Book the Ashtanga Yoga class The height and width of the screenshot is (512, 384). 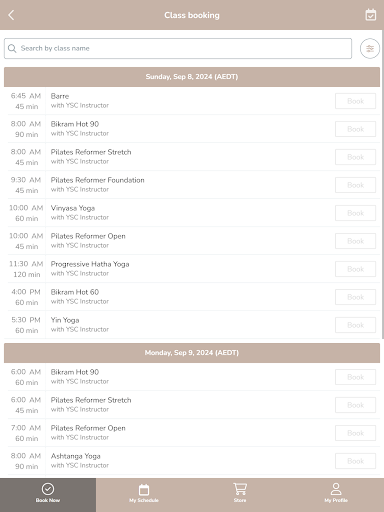[x=355, y=461]
